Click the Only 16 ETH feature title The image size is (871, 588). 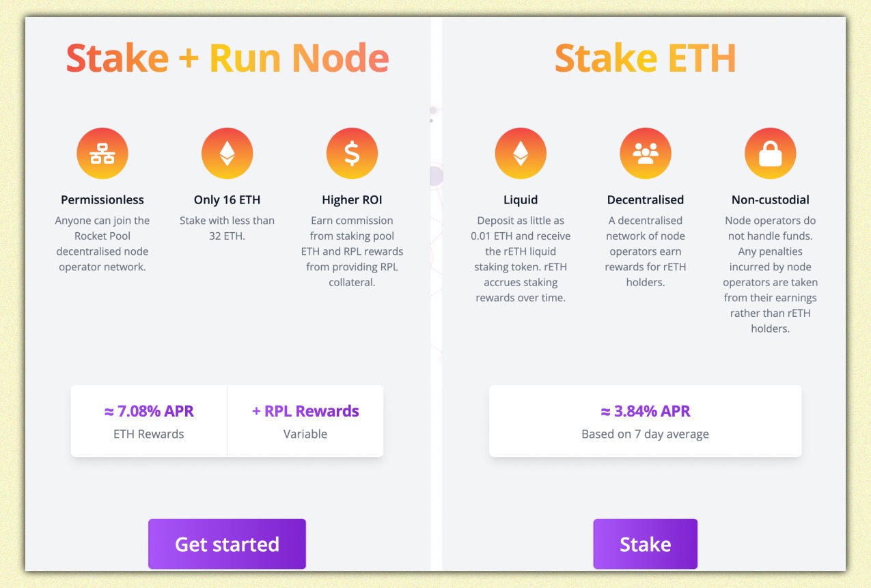click(x=227, y=200)
